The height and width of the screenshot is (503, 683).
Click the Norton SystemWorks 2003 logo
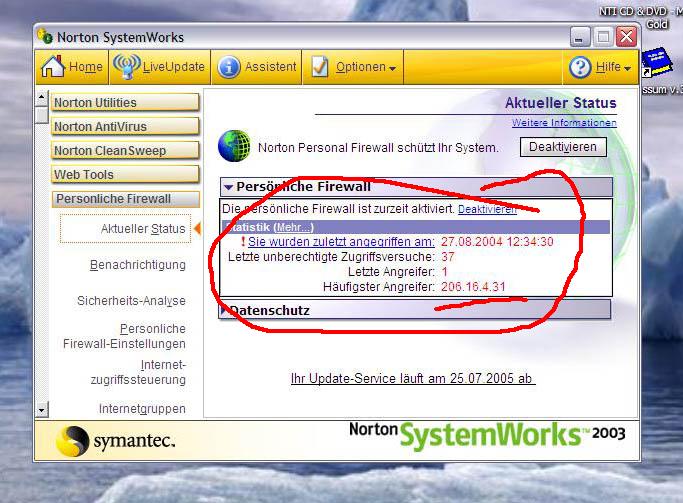tap(487, 434)
